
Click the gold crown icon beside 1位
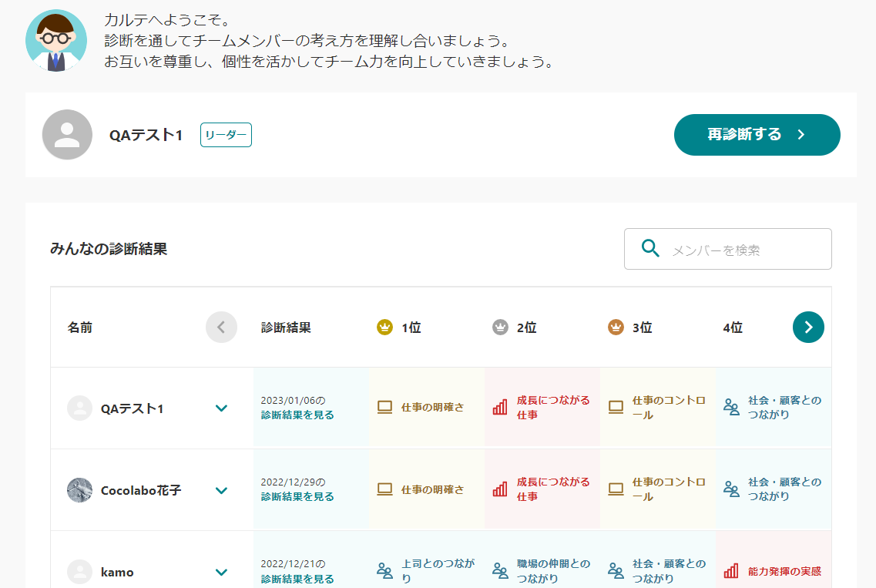pyautogui.click(x=384, y=328)
